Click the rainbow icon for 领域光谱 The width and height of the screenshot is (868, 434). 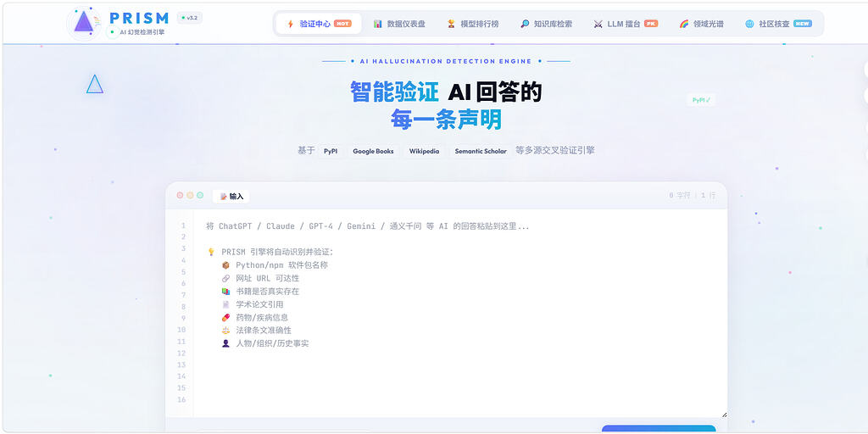pyautogui.click(x=684, y=24)
